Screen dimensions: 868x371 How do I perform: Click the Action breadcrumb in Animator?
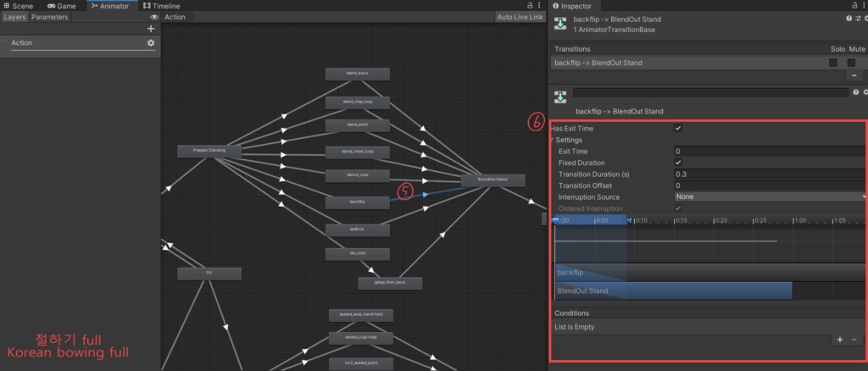[175, 17]
